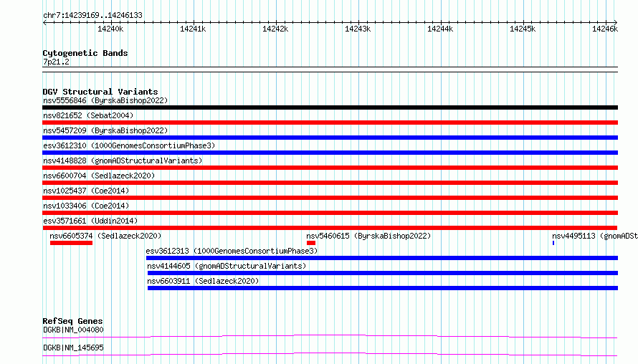The height and width of the screenshot is (364, 638).
Task: Click the DGKB NM_145695 magenta gene line
Action: click(x=330, y=354)
